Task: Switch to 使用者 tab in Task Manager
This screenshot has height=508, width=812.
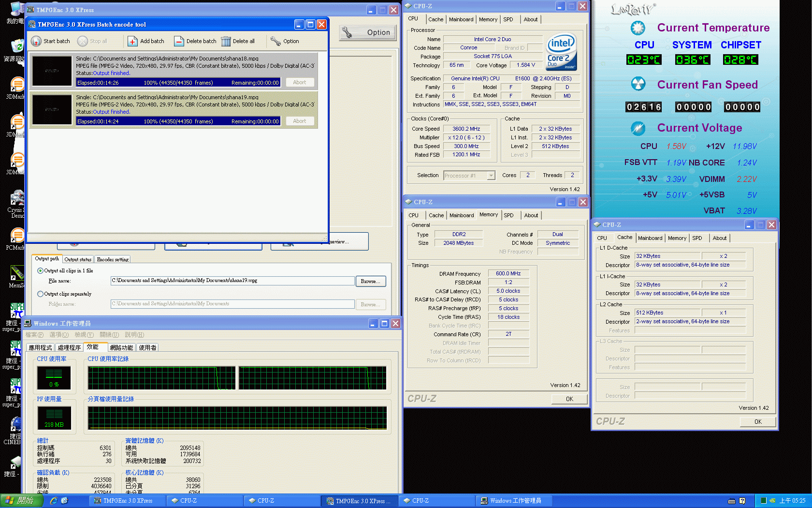Action: [x=148, y=348]
